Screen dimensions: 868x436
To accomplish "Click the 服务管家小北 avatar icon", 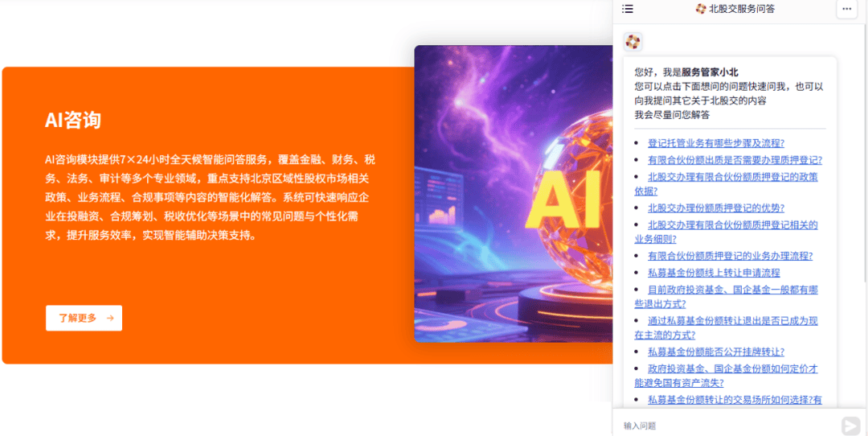I will pos(633,42).
